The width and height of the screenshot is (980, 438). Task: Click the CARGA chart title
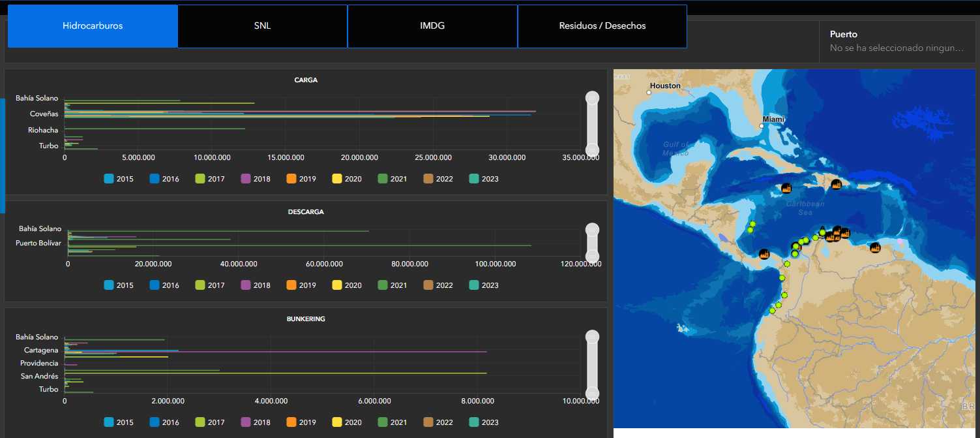306,80
